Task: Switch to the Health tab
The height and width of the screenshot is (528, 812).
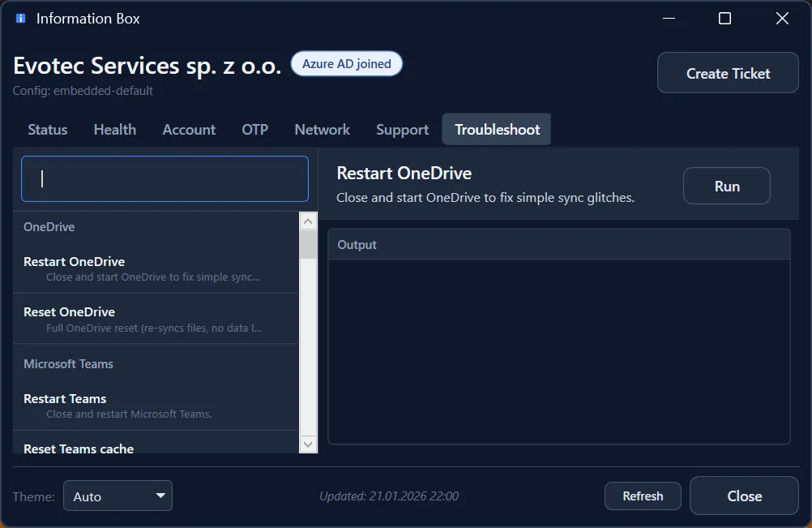Action: click(x=115, y=130)
